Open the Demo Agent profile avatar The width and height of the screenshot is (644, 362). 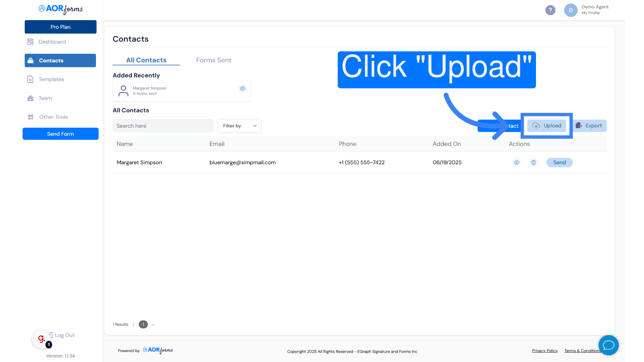[x=571, y=10]
